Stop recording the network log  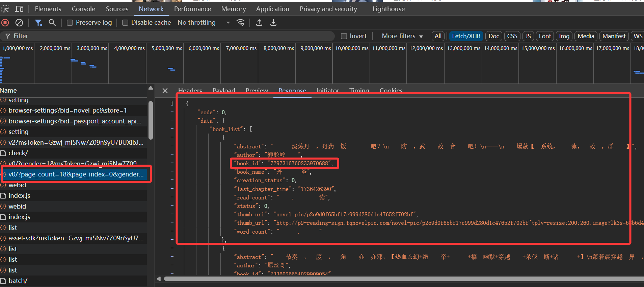point(5,23)
